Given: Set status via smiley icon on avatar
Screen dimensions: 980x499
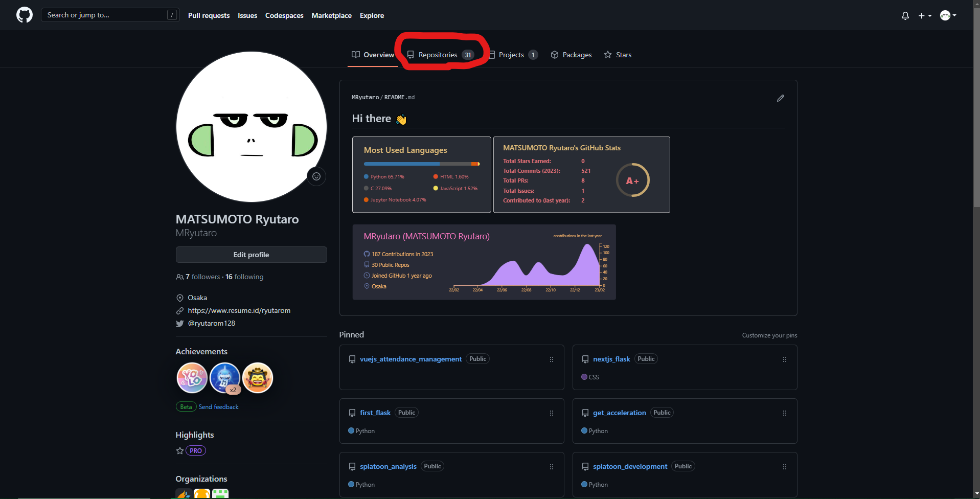Looking at the screenshot, I should (316, 176).
